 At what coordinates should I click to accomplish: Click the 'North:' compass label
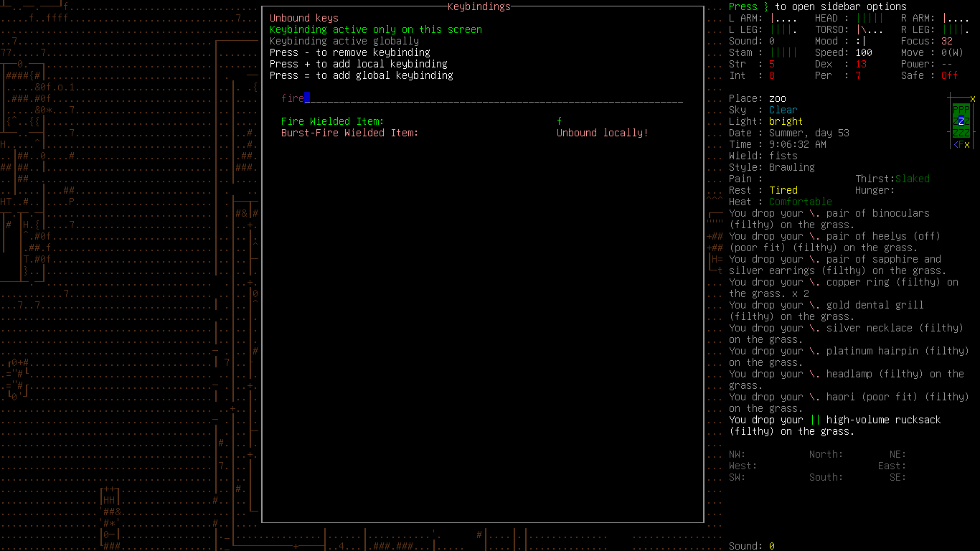click(x=826, y=454)
